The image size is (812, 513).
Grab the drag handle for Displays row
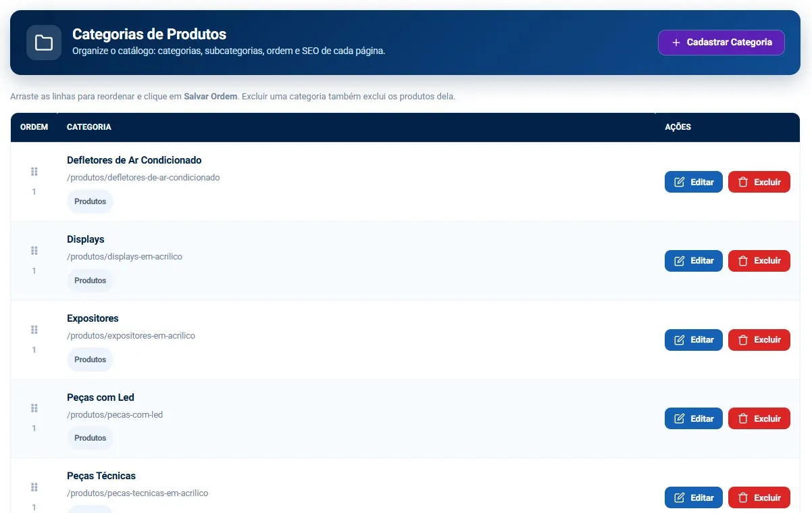[x=34, y=251]
